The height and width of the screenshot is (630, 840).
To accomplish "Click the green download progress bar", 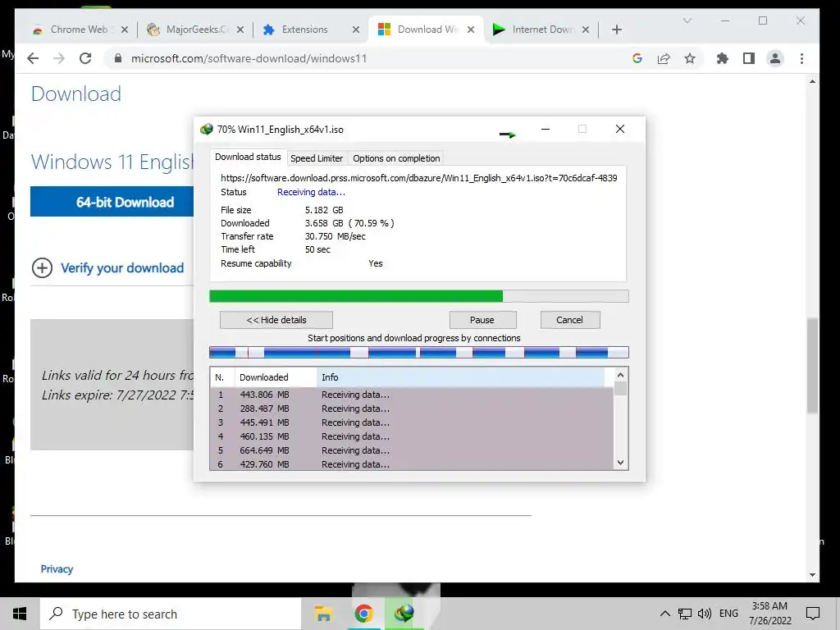I will point(419,296).
